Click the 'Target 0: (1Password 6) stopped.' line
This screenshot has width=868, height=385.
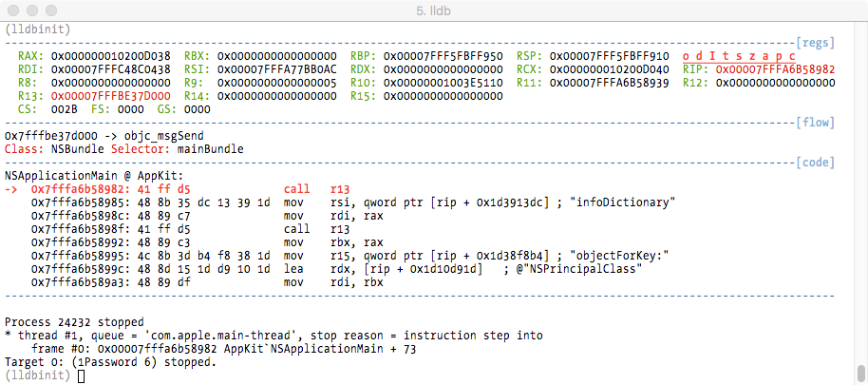point(111,363)
